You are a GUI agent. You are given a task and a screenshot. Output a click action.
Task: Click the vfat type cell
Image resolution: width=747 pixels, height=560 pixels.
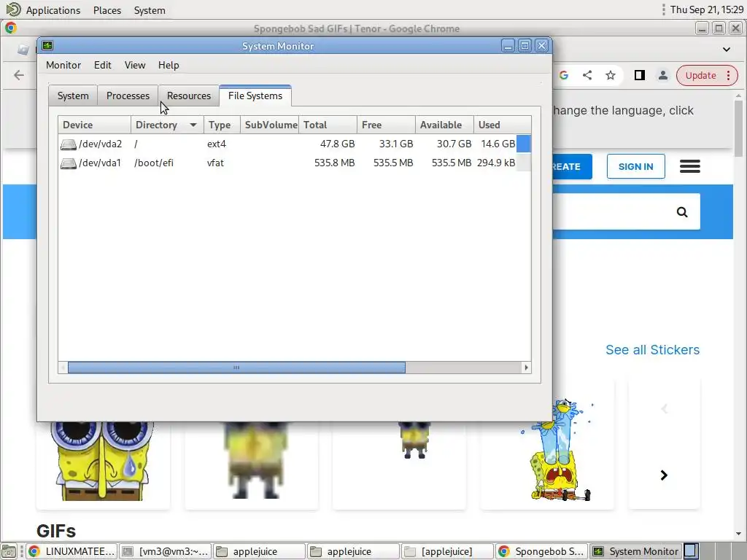click(215, 163)
